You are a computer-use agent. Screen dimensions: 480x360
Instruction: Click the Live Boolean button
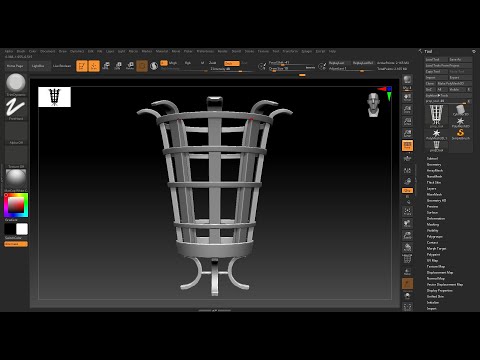[62, 66]
